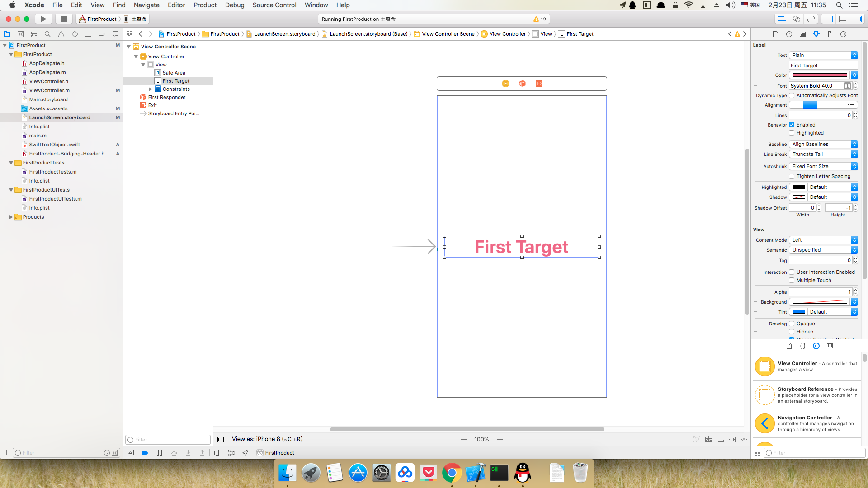
Task: Click View as: iPhone 8 button
Action: point(267,439)
